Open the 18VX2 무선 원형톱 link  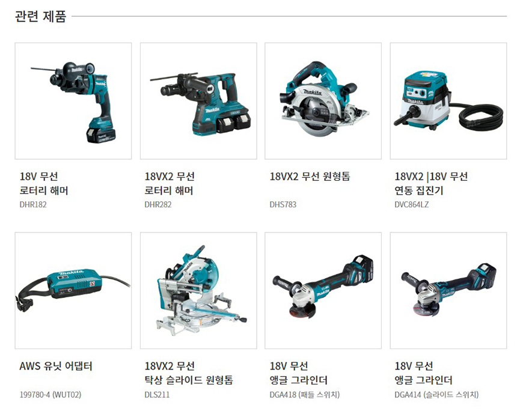point(310,177)
